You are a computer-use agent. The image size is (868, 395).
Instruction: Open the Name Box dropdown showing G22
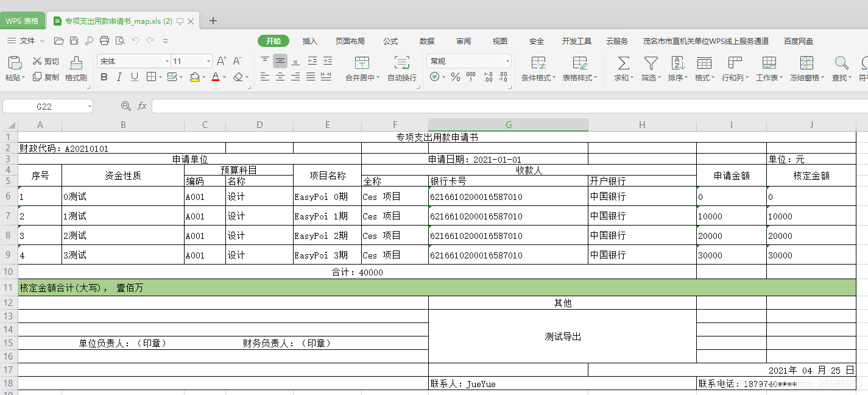coord(90,106)
